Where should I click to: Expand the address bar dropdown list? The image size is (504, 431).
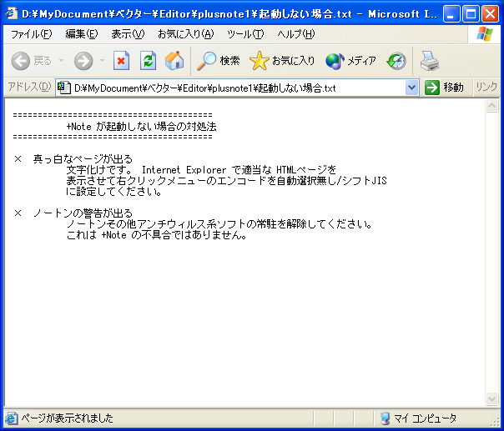[411, 88]
